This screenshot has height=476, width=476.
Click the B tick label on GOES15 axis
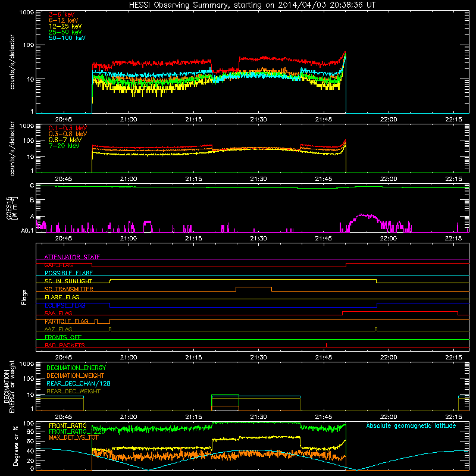point(32,200)
